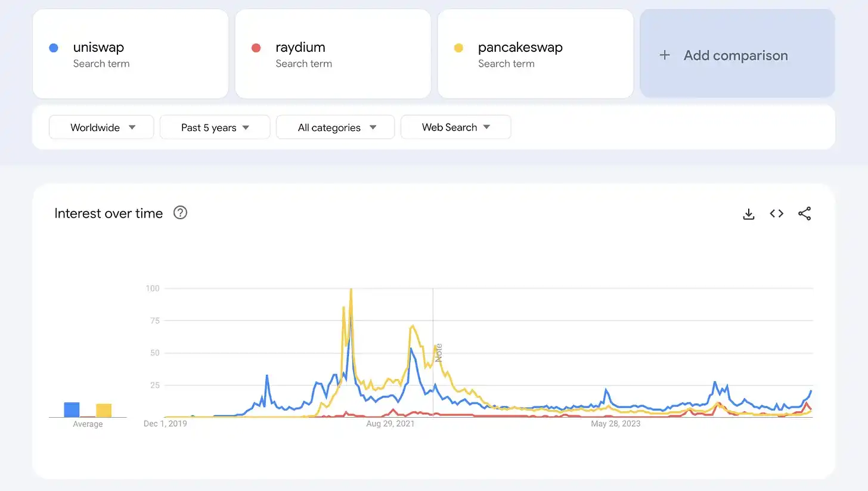Open the All categories dropdown
Viewport: 868px width, 491px height.
pyautogui.click(x=335, y=128)
